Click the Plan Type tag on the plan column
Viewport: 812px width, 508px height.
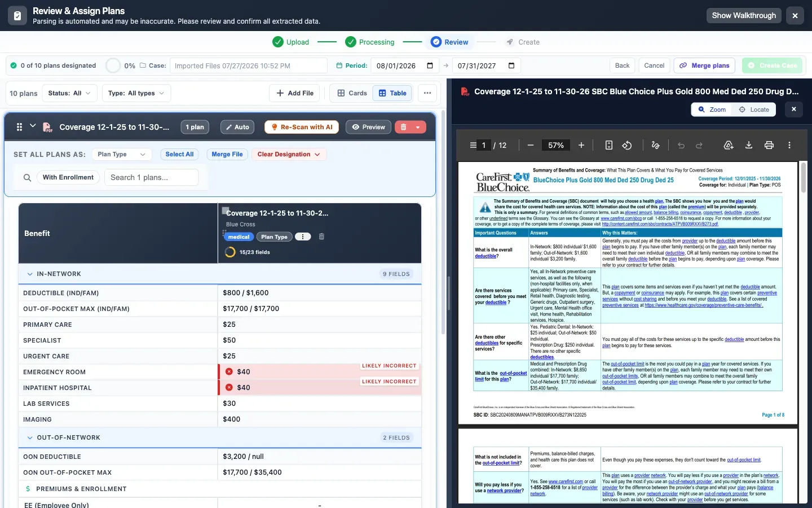pyautogui.click(x=274, y=237)
